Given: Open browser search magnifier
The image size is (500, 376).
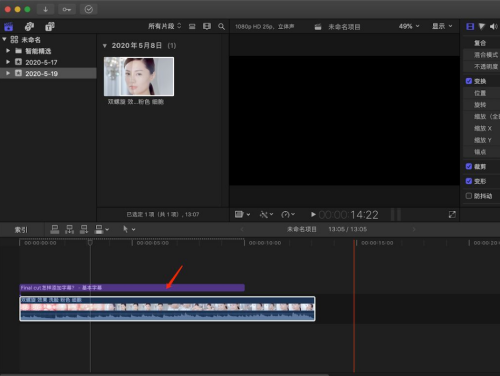Looking at the screenshot, I should coord(221,26).
